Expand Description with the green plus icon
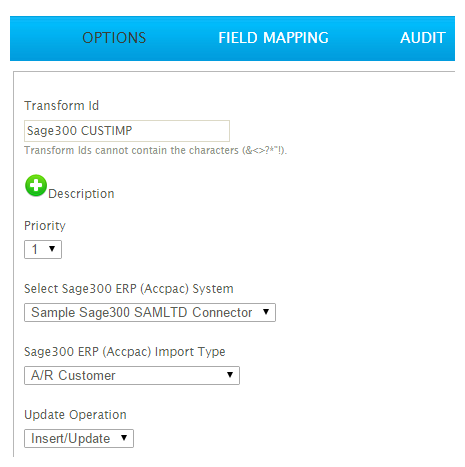This screenshot has width=465, height=467. [x=36, y=185]
